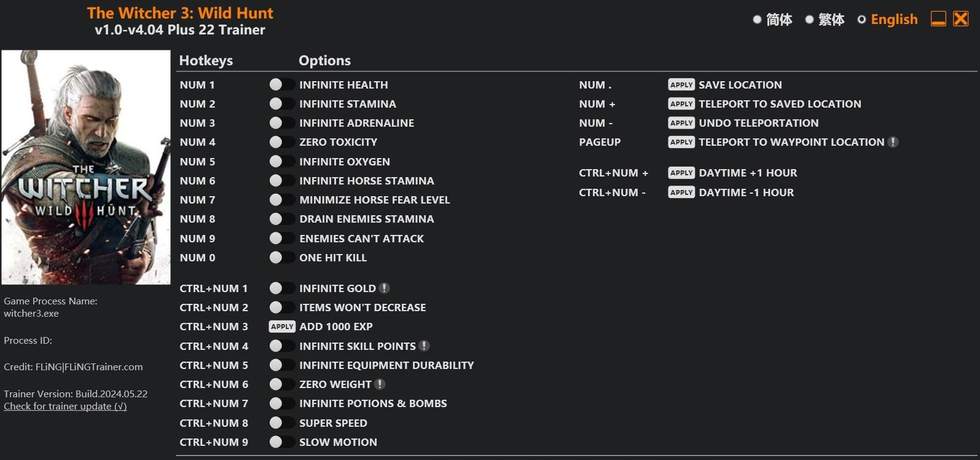Turn on One Hit Kill toggle
980x460 pixels.
pos(281,258)
